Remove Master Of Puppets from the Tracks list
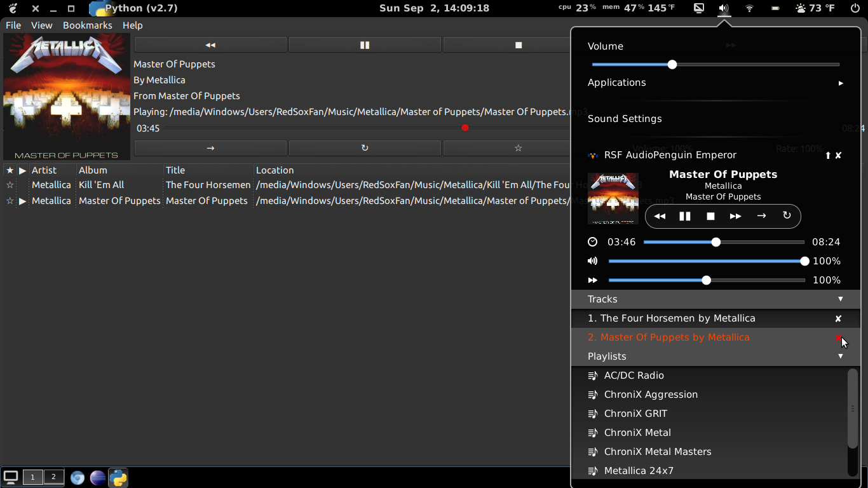The height and width of the screenshot is (488, 868). coord(839,337)
